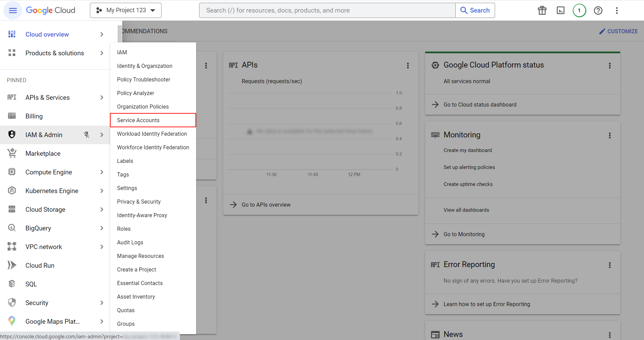Click the Marketplace cart icon
The image size is (644, 340).
point(12,153)
